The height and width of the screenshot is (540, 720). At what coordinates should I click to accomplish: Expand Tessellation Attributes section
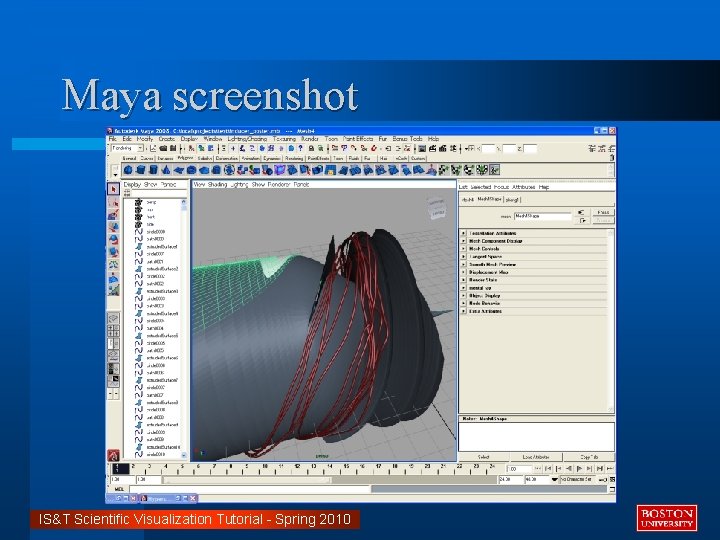463,233
